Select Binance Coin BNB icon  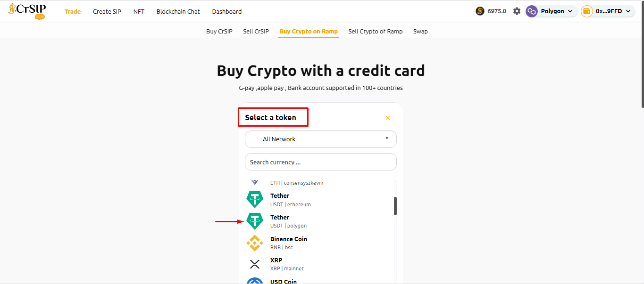(255, 243)
